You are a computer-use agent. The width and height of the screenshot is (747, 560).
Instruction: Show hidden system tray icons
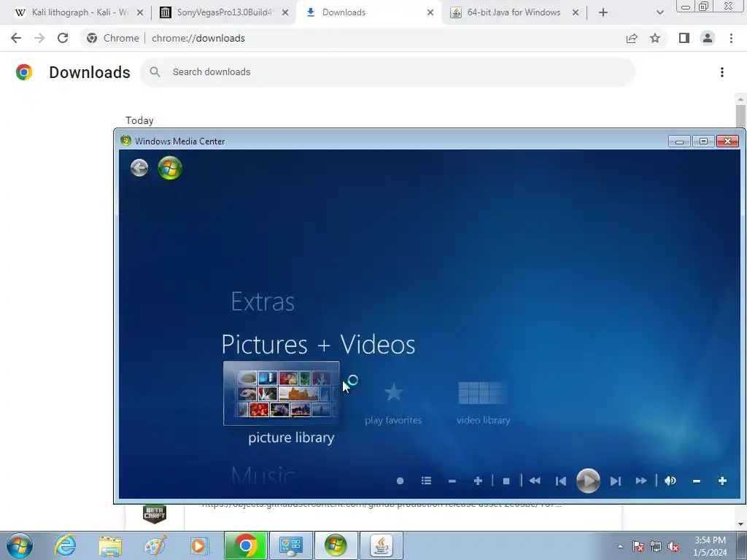pos(620,546)
